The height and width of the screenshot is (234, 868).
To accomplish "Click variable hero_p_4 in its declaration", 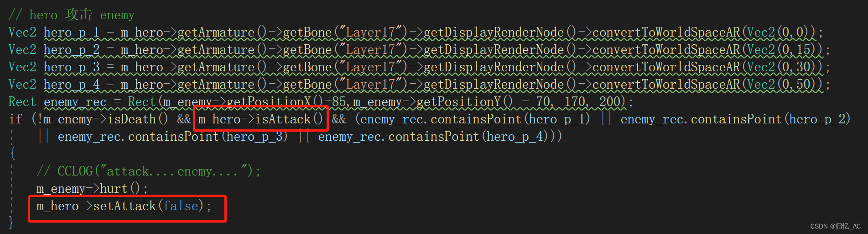I will [x=72, y=85].
